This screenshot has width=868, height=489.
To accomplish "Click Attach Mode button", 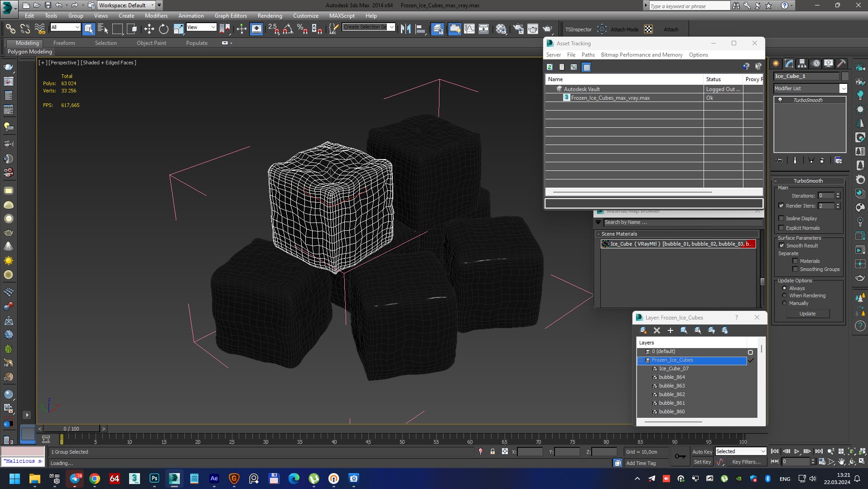I will (x=624, y=29).
